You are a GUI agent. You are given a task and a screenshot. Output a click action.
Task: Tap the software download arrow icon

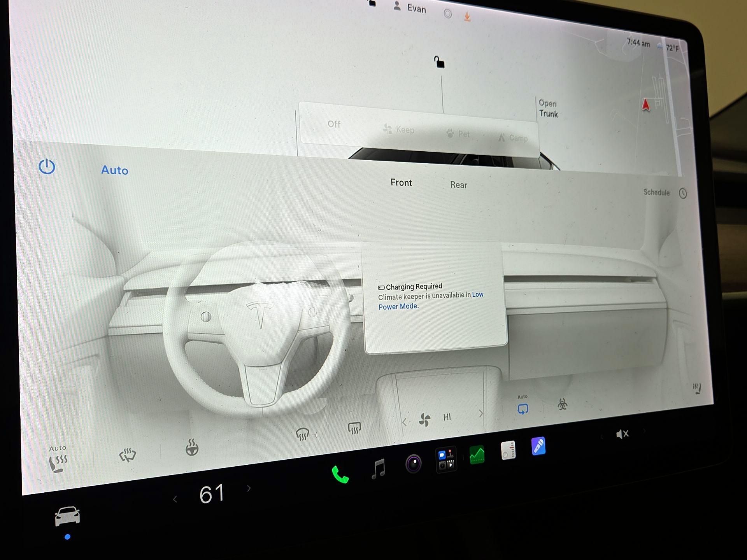click(x=467, y=16)
